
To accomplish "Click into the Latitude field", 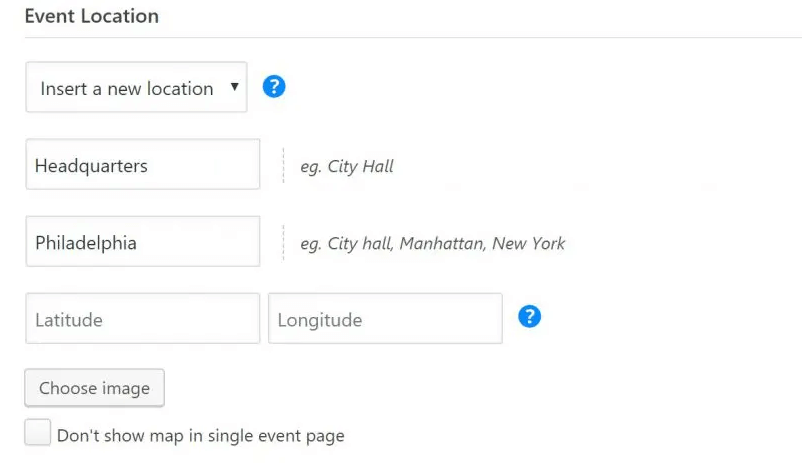I will [143, 318].
